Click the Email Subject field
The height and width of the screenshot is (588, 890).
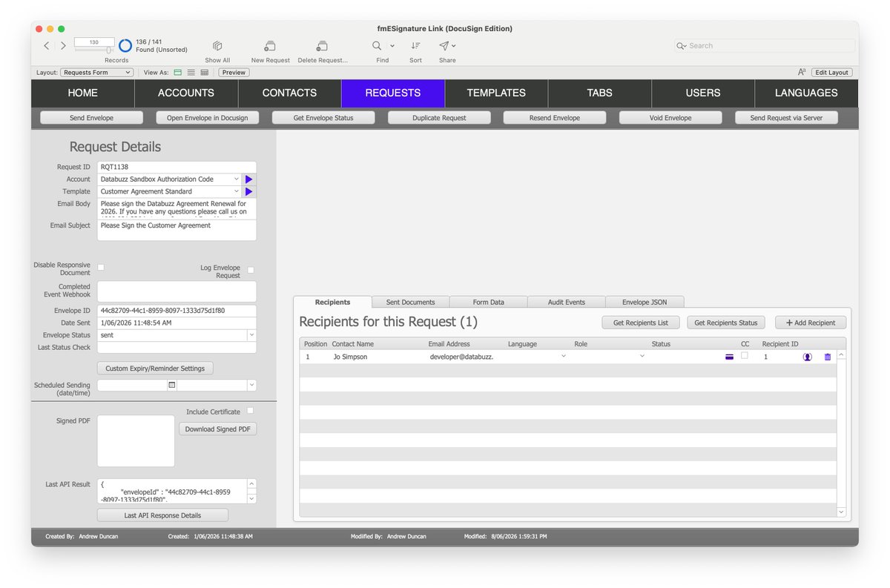point(177,231)
